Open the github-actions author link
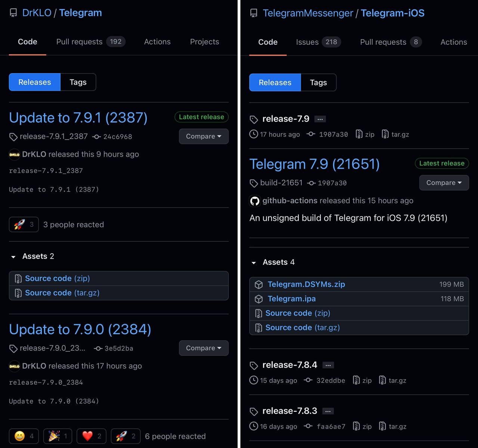Viewport: 478px width, 448px height. [x=290, y=201]
